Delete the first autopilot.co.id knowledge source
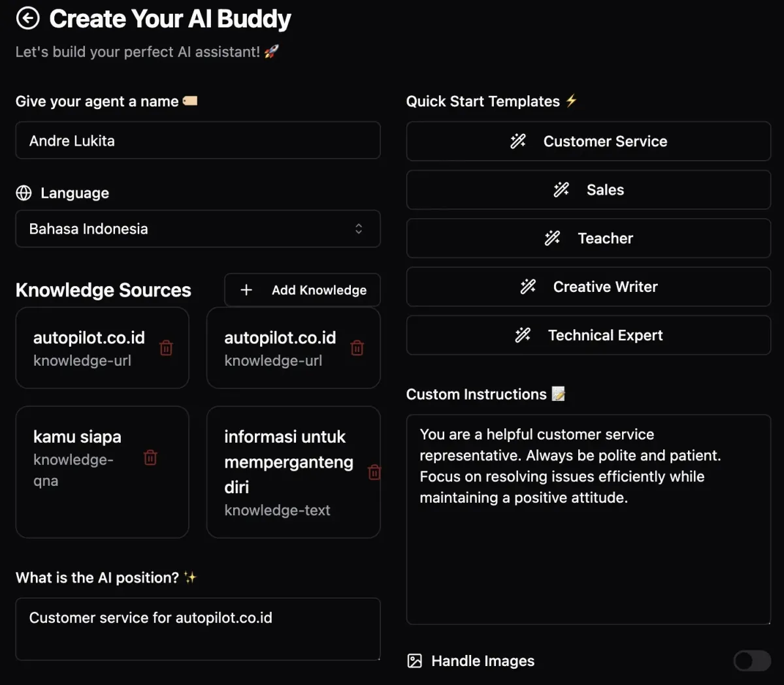This screenshot has height=685, width=784. click(x=167, y=348)
